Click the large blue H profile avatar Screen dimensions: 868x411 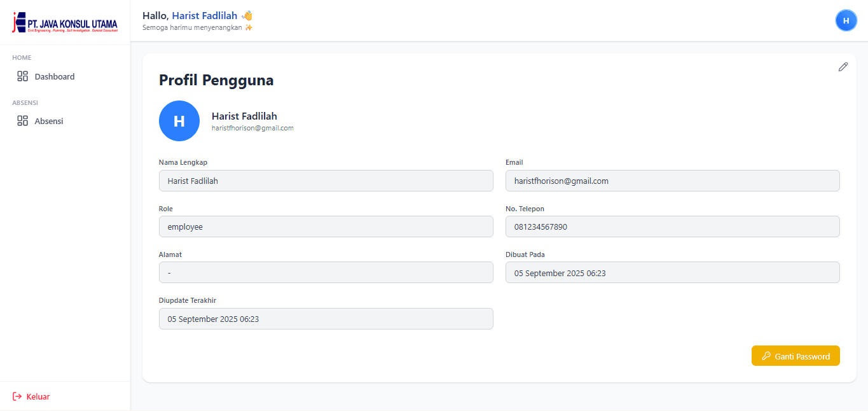179,121
